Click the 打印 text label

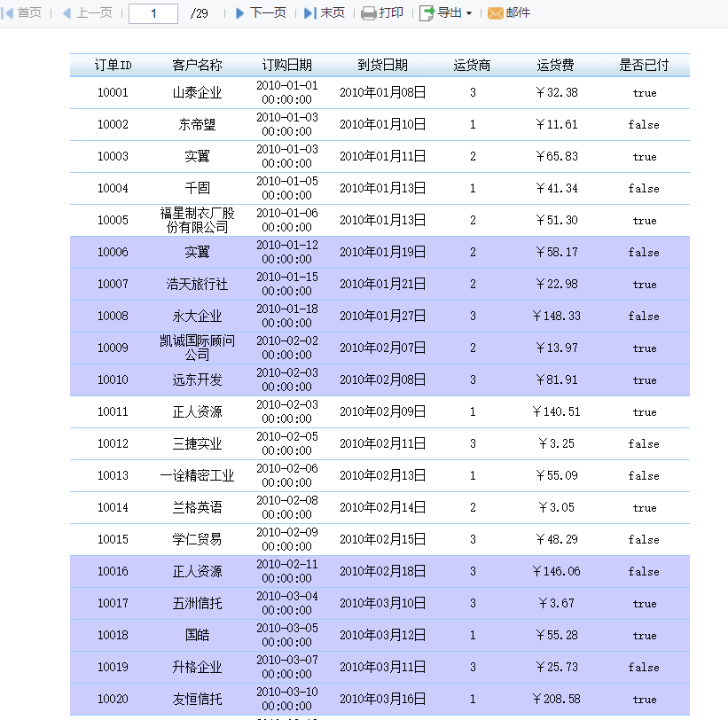click(x=391, y=12)
